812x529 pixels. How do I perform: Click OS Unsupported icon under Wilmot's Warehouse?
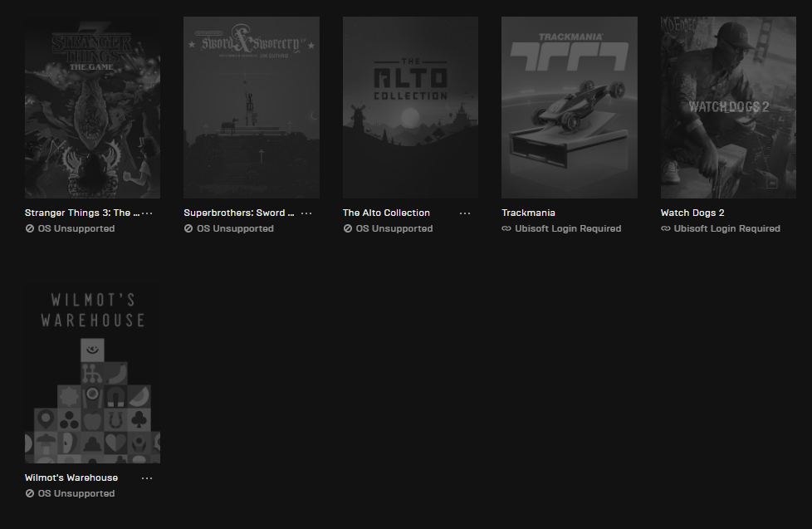coord(30,493)
